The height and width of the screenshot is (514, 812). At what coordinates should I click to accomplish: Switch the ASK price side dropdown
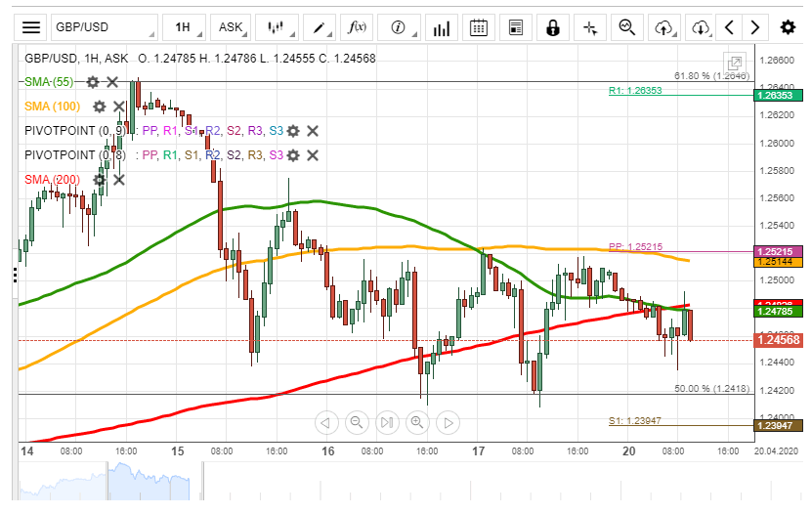click(x=231, y=27)
